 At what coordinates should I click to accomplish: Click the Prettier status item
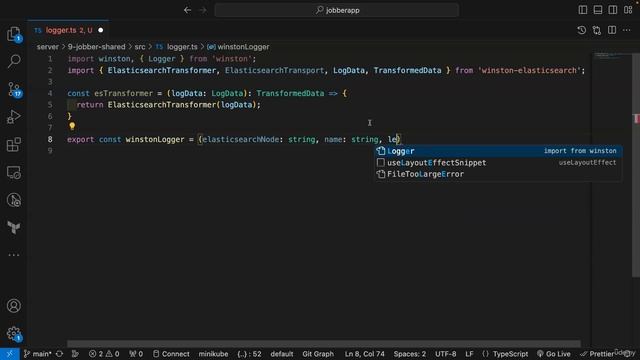597,354
